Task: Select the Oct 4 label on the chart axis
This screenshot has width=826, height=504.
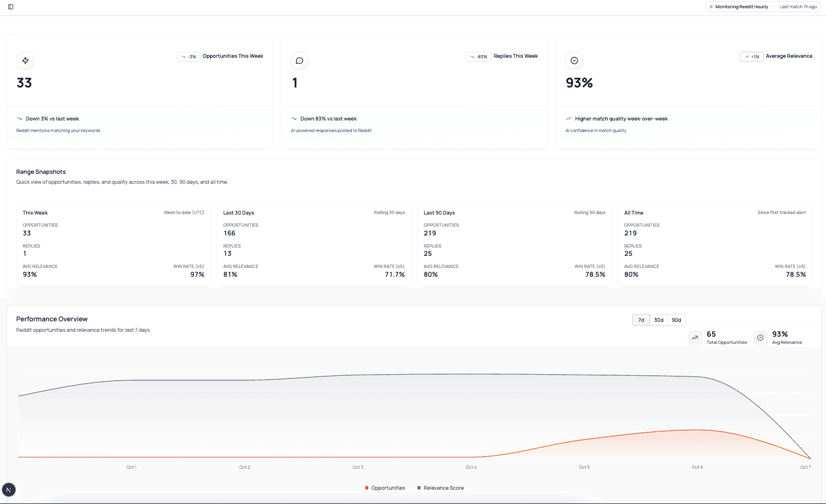Action: click(471, 467)
